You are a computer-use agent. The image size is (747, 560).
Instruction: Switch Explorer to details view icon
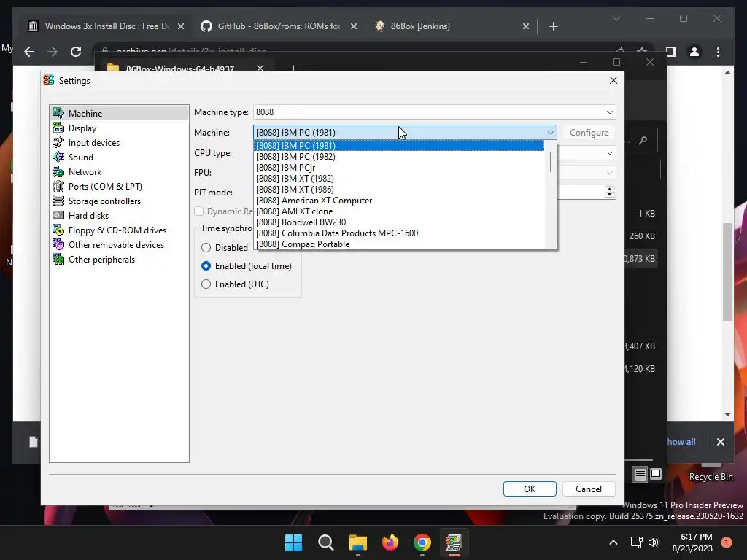640,474
